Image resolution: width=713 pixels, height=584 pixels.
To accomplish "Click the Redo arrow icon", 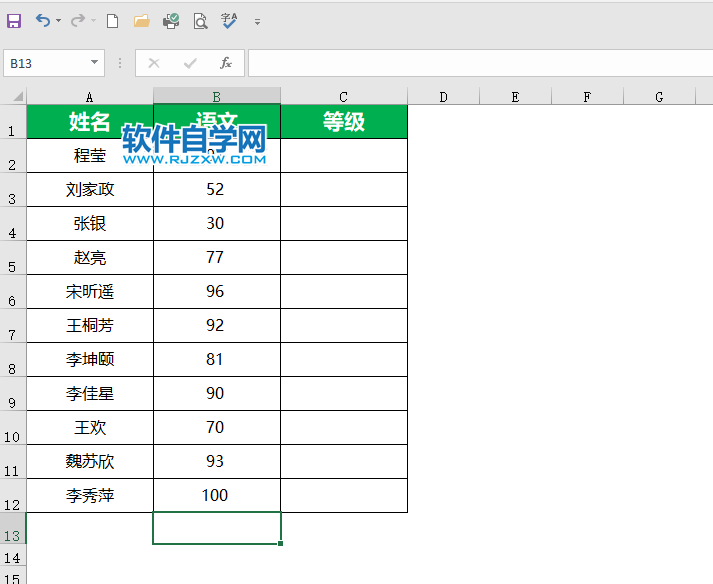I will tap(78, 20).
